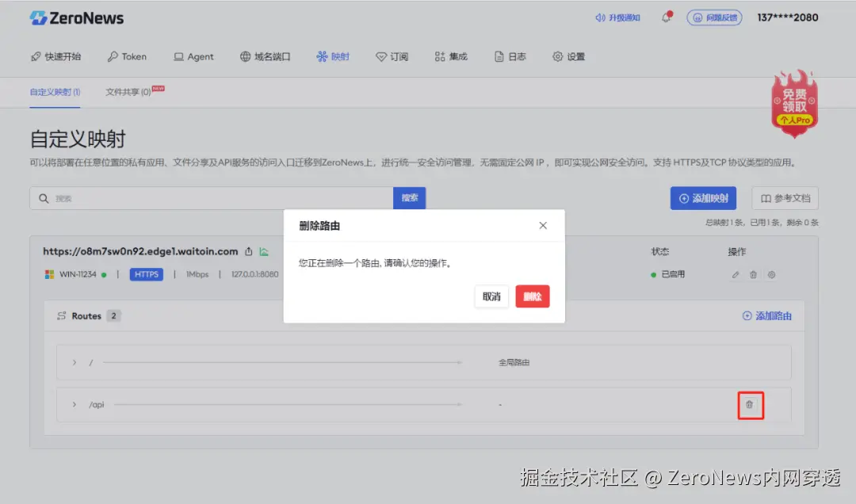The width and height of the screenshot is (856, 504).
Task: Click the add route link
Action: [767, 315]
